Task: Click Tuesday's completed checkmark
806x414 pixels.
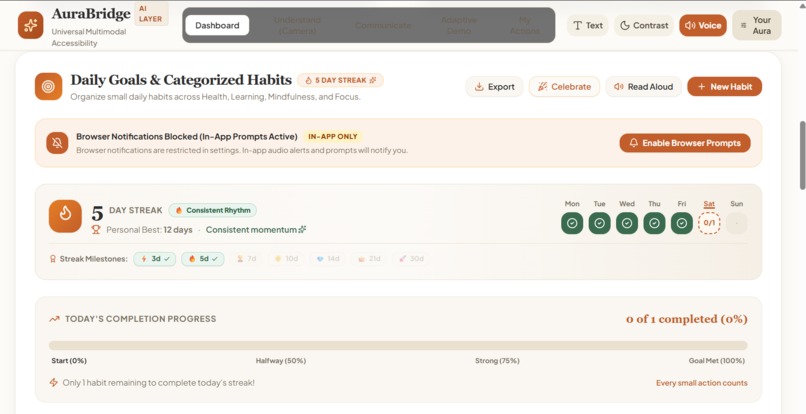Action: coord(599,223)
